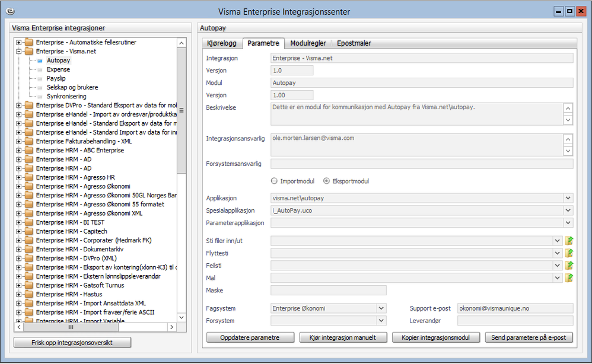Select Enterprise HRM - Corporater (Hedmark FK)
The height and width of the screenshot is (364, 592).
94,240
